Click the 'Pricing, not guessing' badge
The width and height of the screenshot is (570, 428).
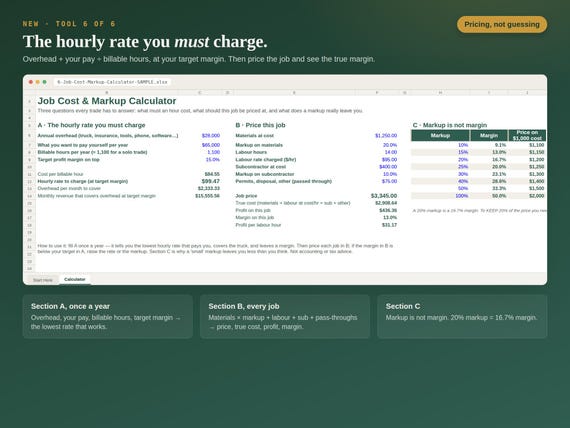tap(502, 24)
